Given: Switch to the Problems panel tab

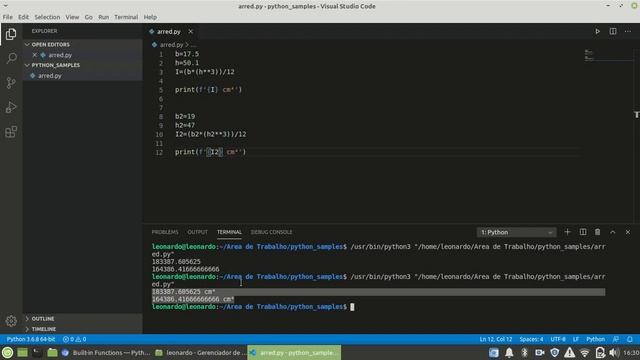Looking at the screenshot, I should click(165, 232).
